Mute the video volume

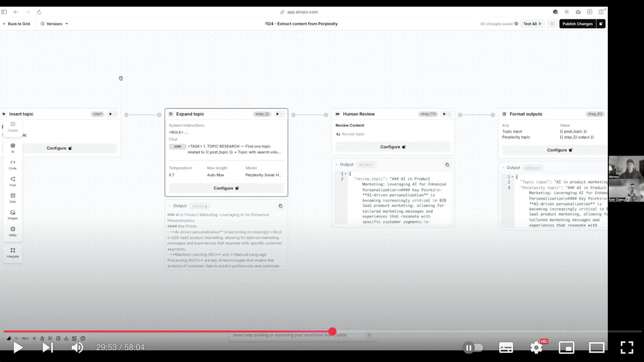(x=77, y=348)
